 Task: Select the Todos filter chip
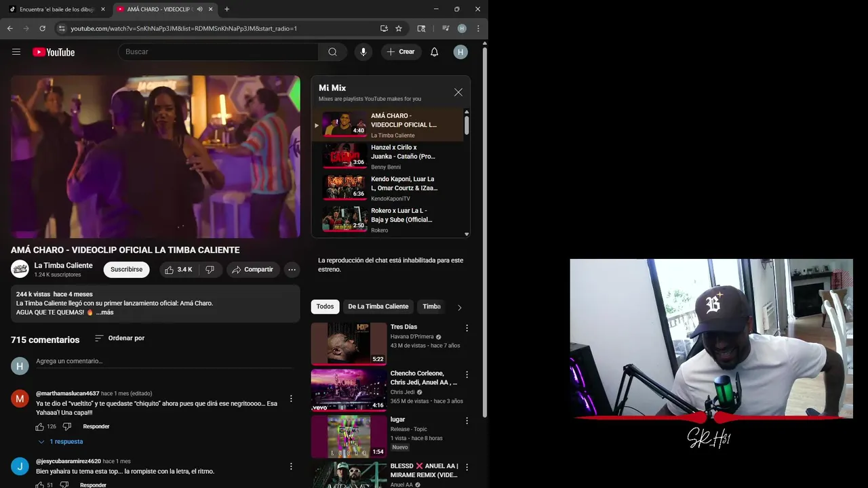coord(325,306)
